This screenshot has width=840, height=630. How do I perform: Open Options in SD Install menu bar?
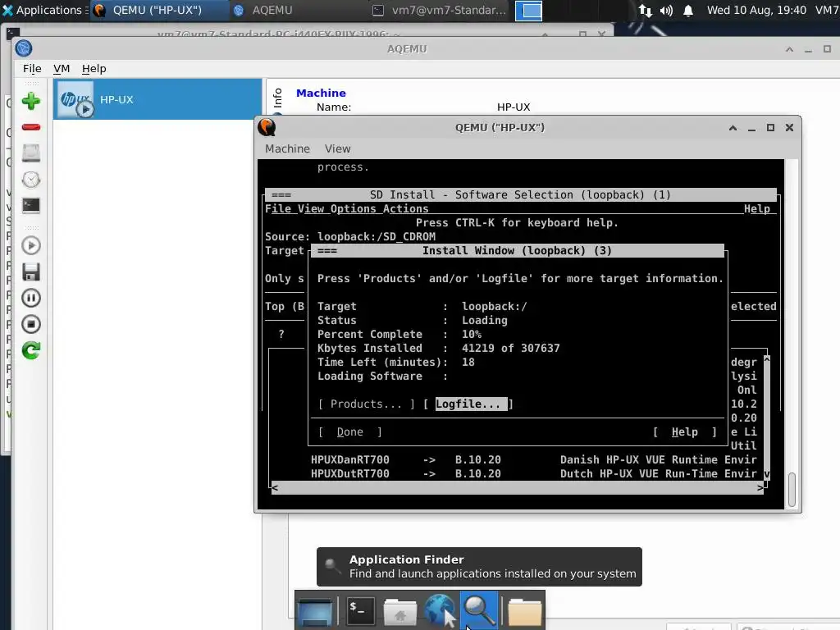coord(353,209)
